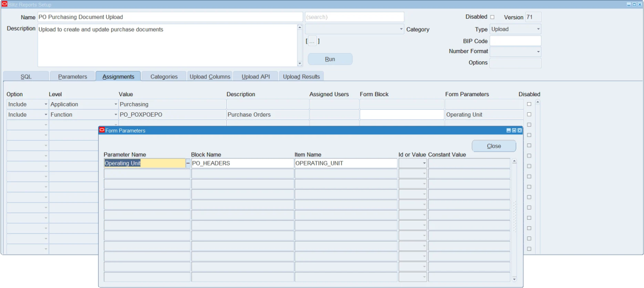Click the Form Block field in PO_POXPOEPO row

(402, 114)
